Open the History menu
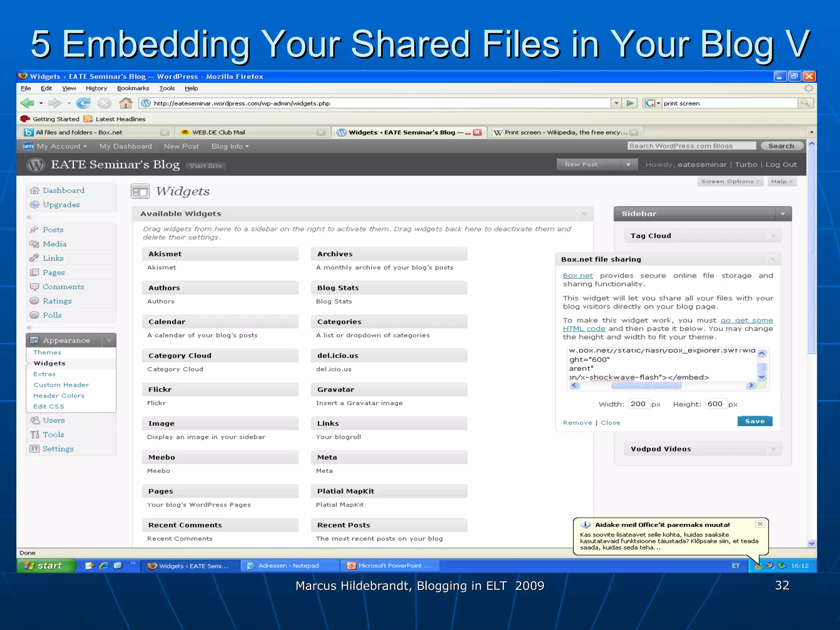This screenshot has height=630, width=840. pyautogui.click(x=96, y=88)
